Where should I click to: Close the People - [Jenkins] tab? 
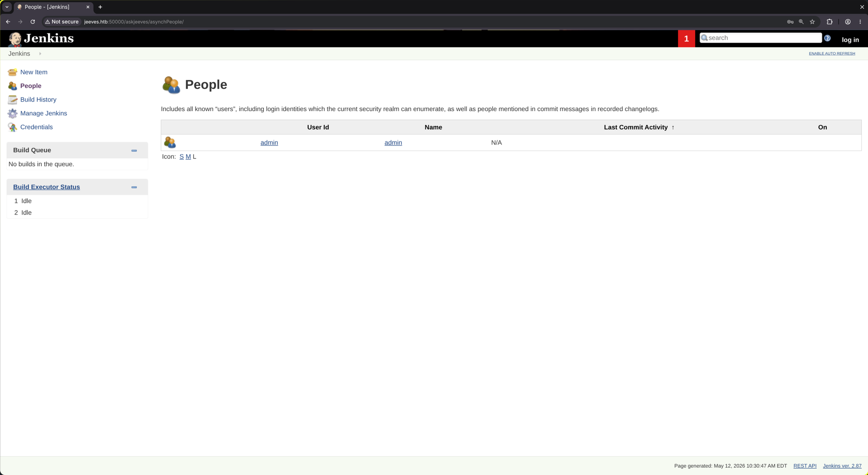point(88,7)
